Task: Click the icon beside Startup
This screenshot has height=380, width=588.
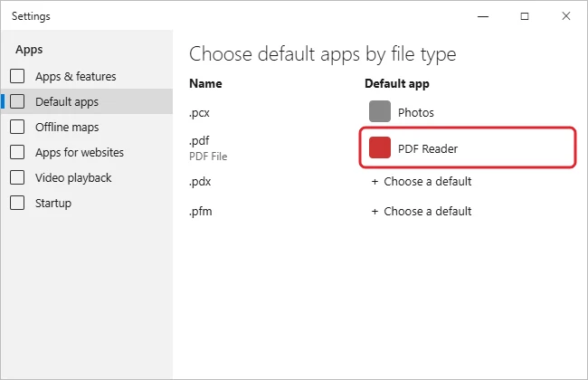Action: 17,203
